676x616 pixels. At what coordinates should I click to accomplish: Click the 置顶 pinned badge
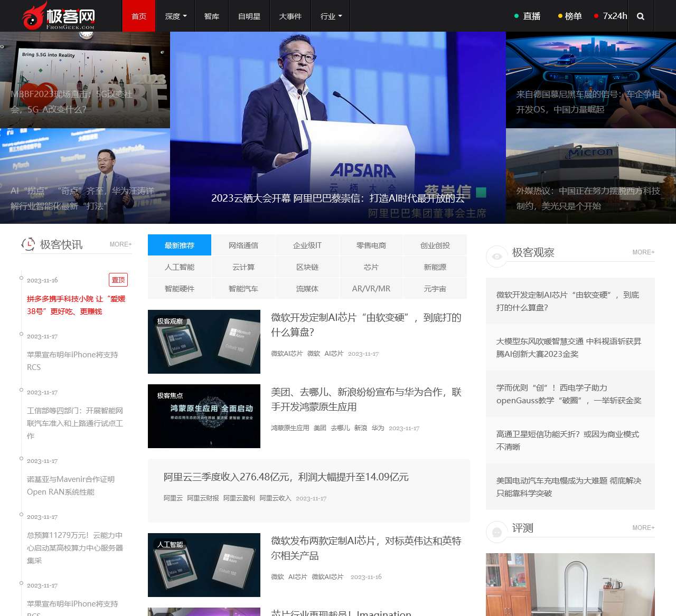tap(118, 280)
